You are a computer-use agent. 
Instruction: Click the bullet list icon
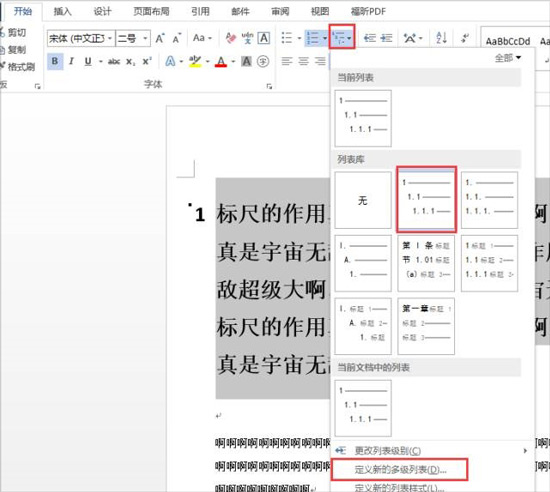point(287,38)
